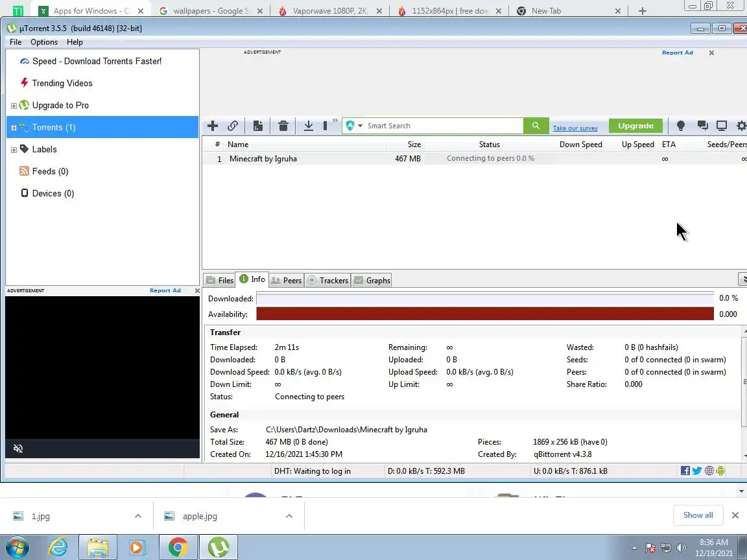Click the Add Torrent plus icon

tap(213, 126)
